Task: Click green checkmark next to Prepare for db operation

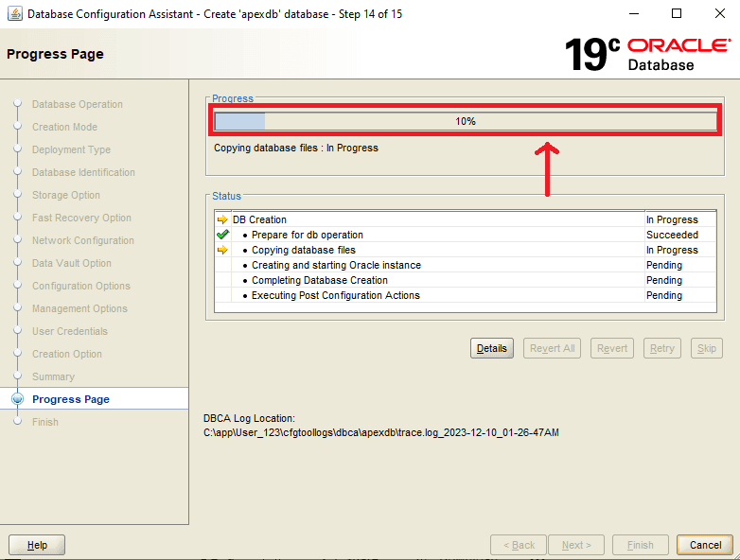Action: tap(222, 235)
